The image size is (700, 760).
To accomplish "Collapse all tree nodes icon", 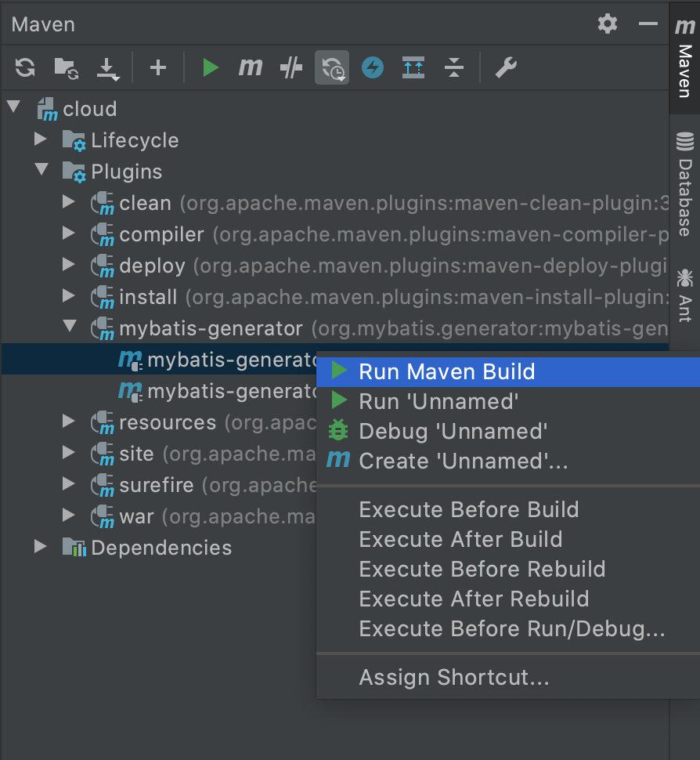I will click(454, 67).
